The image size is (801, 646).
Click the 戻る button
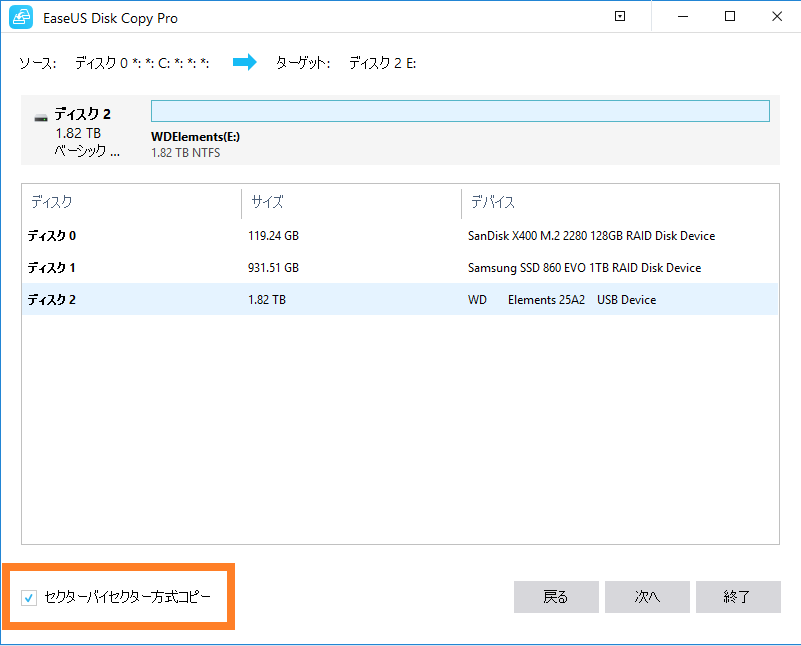click(x=556, y=596)
